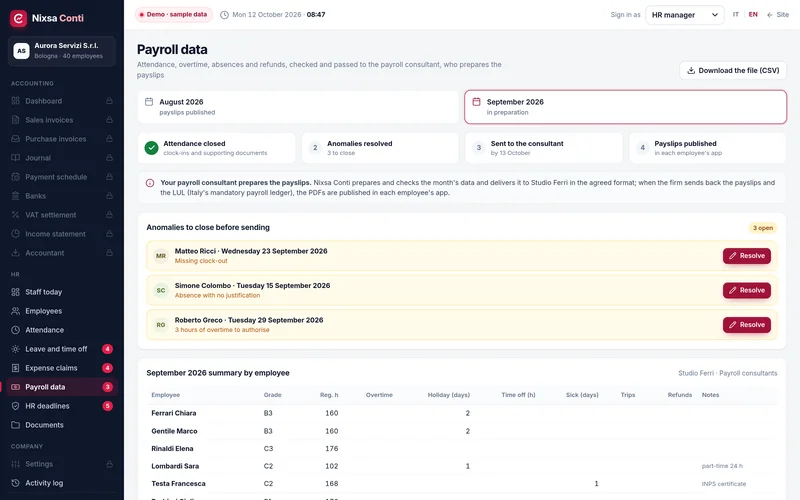Resolve Roberto Greco overtime anomaly

click(747, 325)
